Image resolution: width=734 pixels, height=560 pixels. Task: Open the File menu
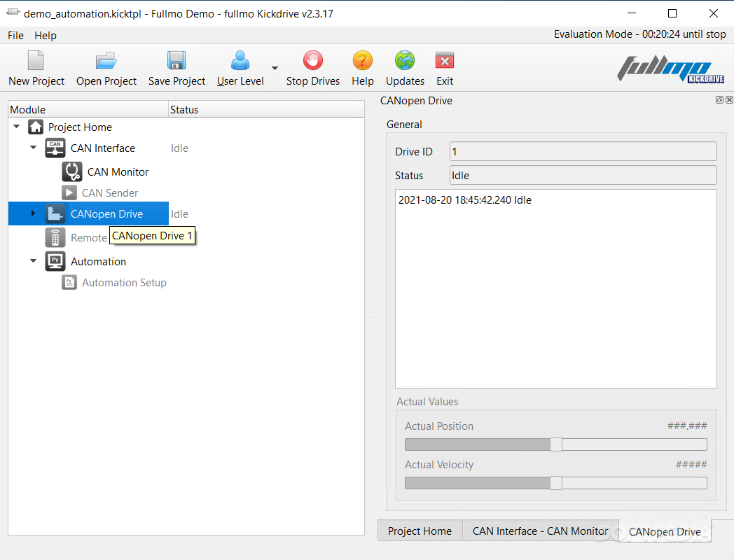point(15,36)
